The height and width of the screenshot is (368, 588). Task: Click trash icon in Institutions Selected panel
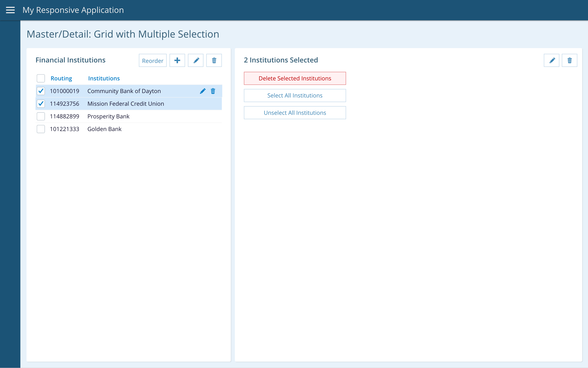tap(569, 60)
